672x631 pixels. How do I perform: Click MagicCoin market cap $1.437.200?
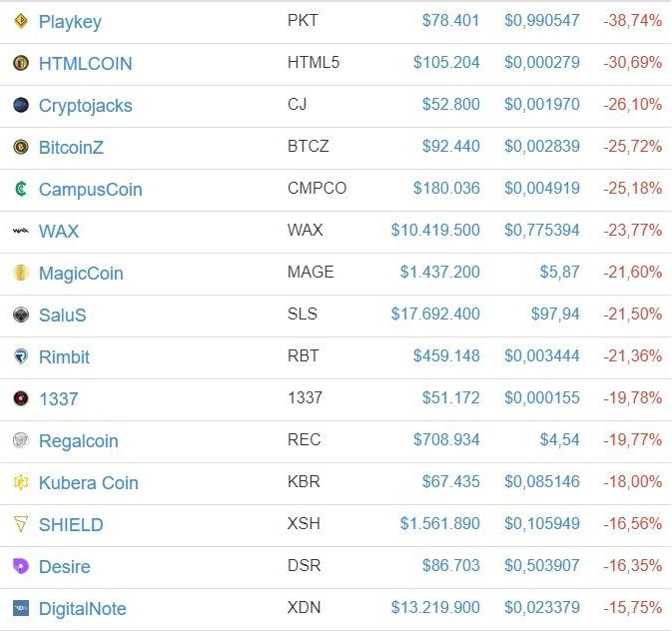tap(439, 273)
